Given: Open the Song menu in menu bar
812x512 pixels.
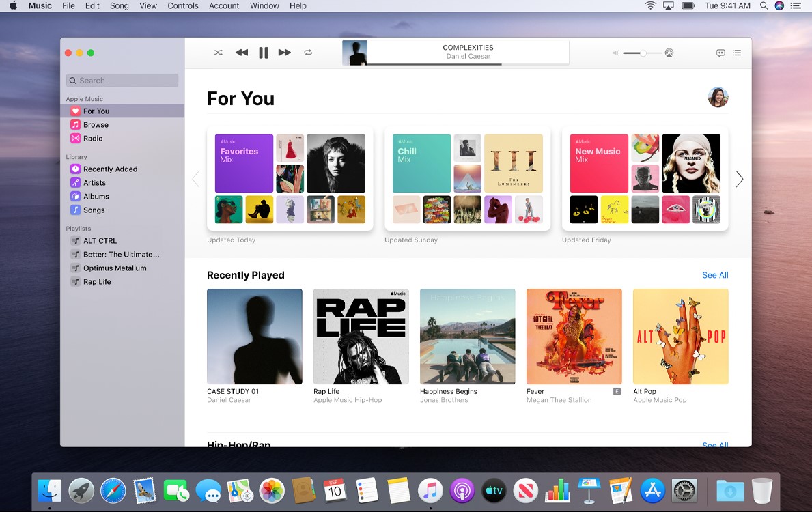Looking at the screenshot, I should pyautogui.click(x=120, y=5).
